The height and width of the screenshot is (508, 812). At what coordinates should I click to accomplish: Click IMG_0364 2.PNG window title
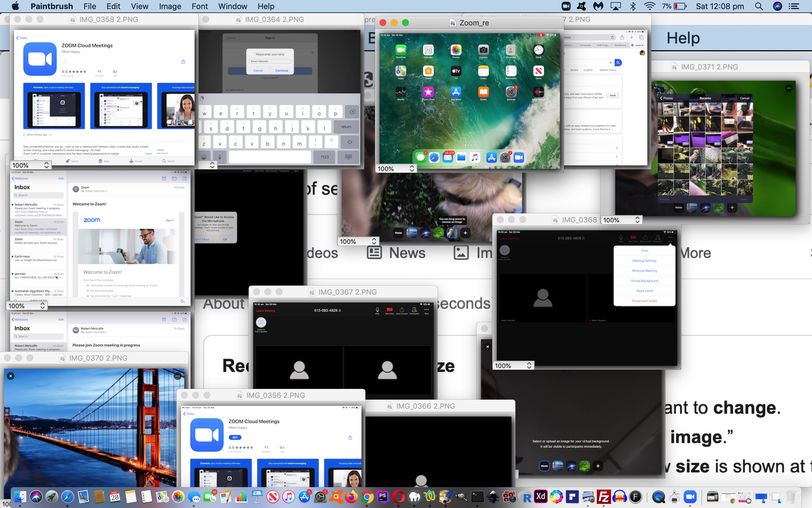pyautogui.click(x=274, y=19)
